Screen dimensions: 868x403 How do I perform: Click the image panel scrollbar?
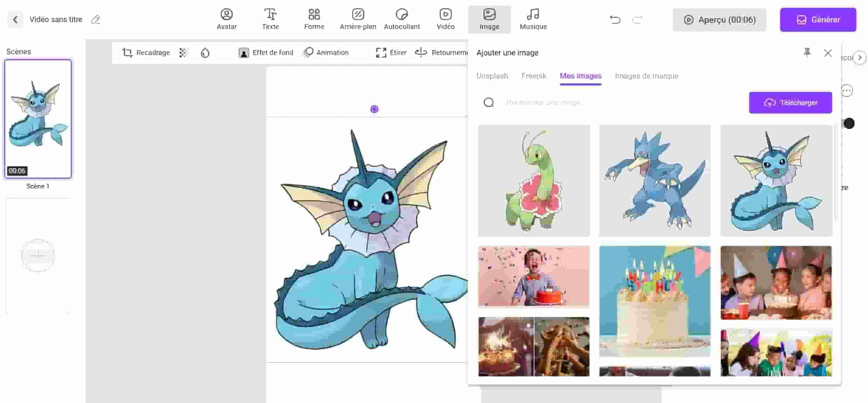(835, 172)
